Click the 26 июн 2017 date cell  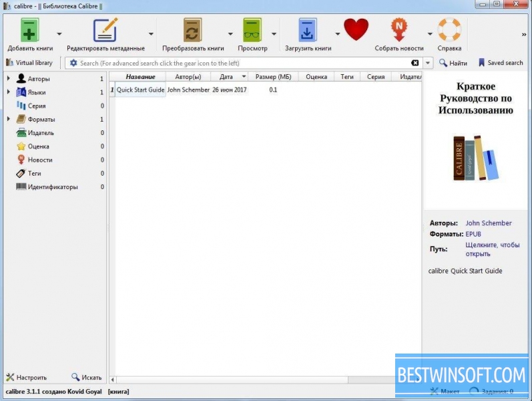click(230, 90)
